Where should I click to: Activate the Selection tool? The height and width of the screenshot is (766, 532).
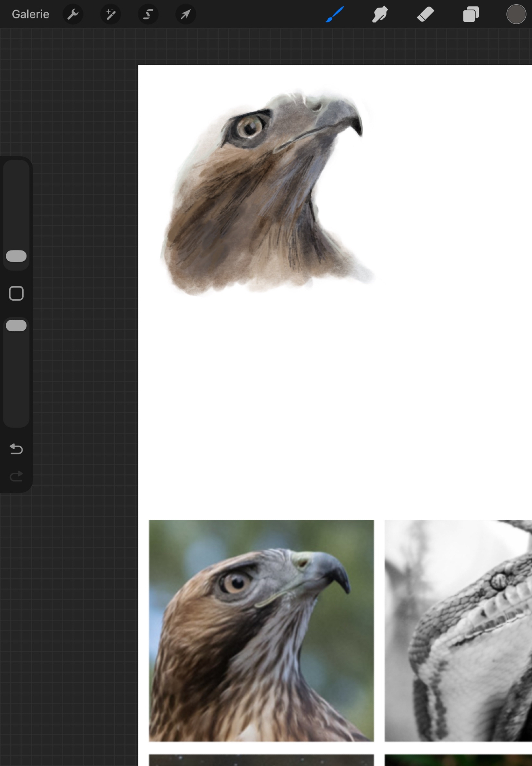tap(148, 15)
